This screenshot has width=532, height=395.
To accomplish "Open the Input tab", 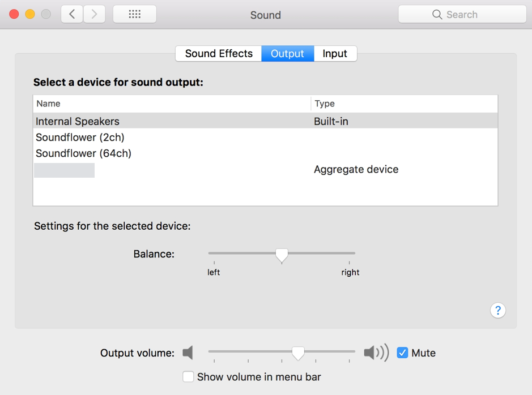I will tap(335, 54).
